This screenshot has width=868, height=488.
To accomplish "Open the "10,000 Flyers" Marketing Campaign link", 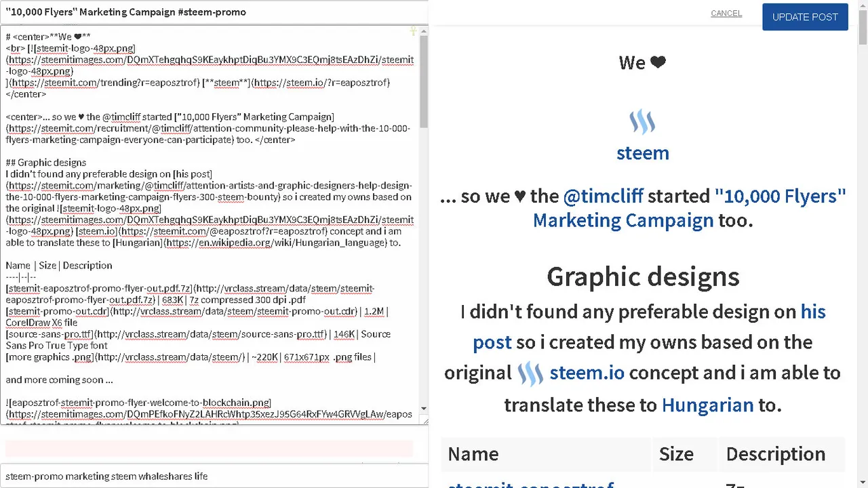I will coord(690,208).
